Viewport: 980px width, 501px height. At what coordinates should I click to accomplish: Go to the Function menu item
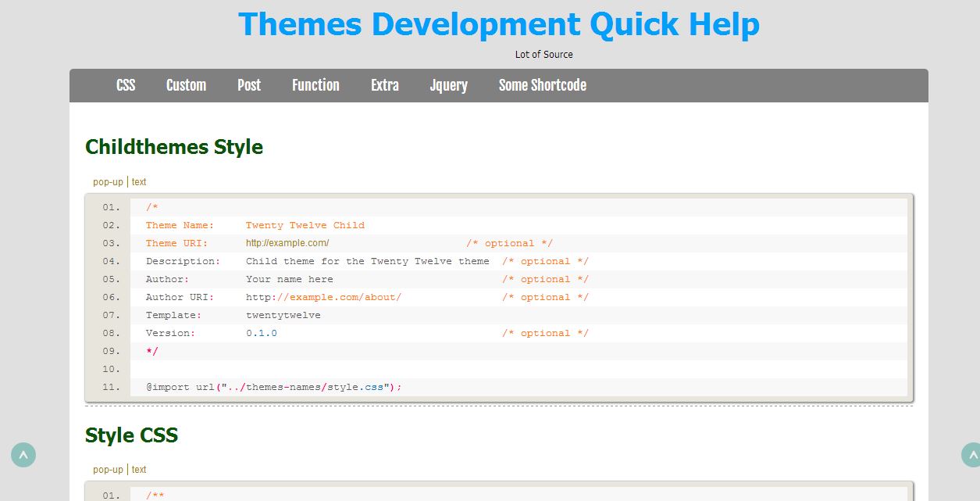pyautogui.click(x=315, y=85)
